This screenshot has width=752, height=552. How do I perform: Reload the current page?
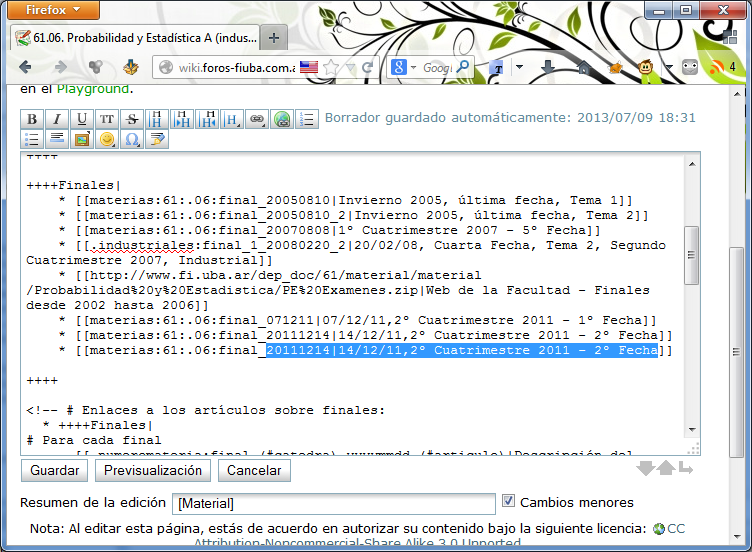[x=367, y=67]
